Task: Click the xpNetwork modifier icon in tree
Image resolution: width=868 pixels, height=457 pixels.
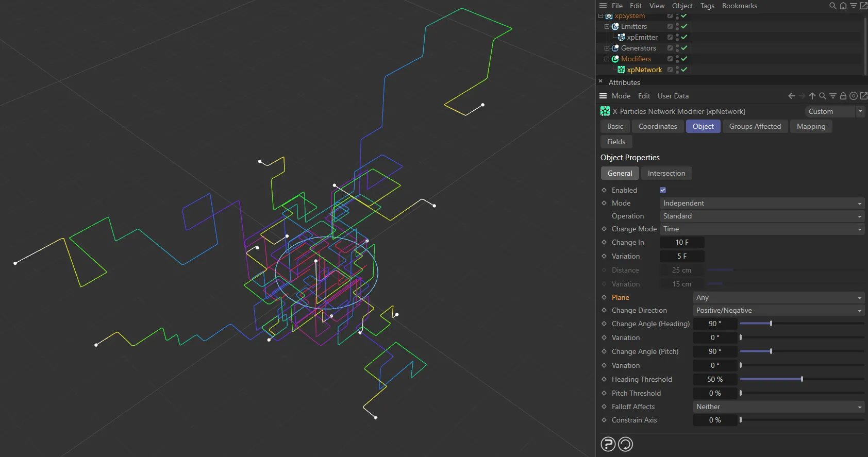Action: point(621,70)
